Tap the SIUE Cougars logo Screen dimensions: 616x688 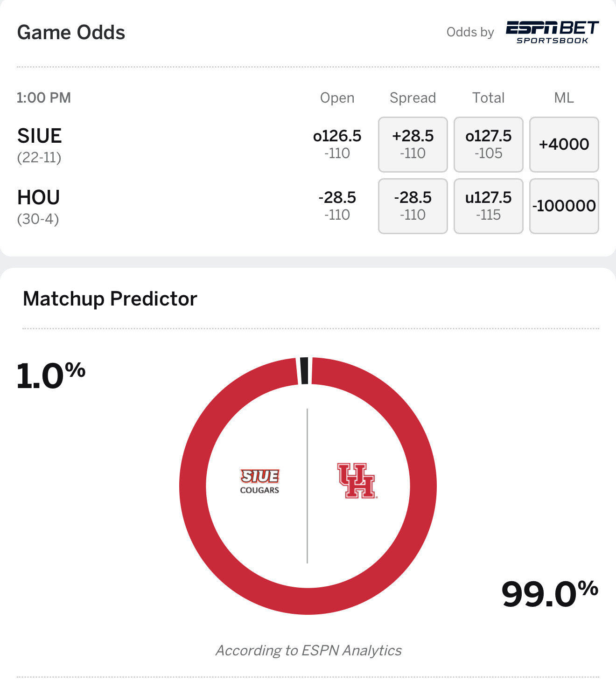tap(260, 481)
